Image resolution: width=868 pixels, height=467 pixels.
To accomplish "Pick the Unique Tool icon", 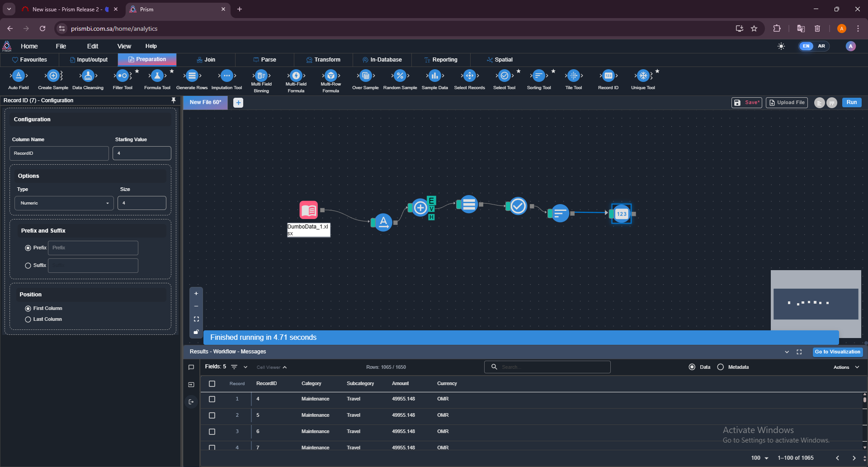I will coord(643,76).
